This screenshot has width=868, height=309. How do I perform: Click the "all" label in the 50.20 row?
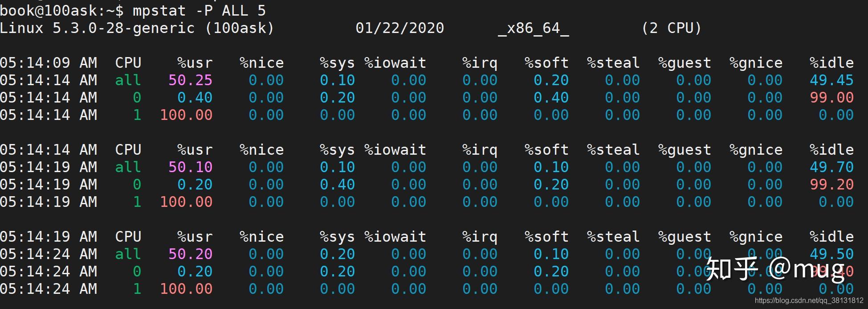[x=128, y=254]
